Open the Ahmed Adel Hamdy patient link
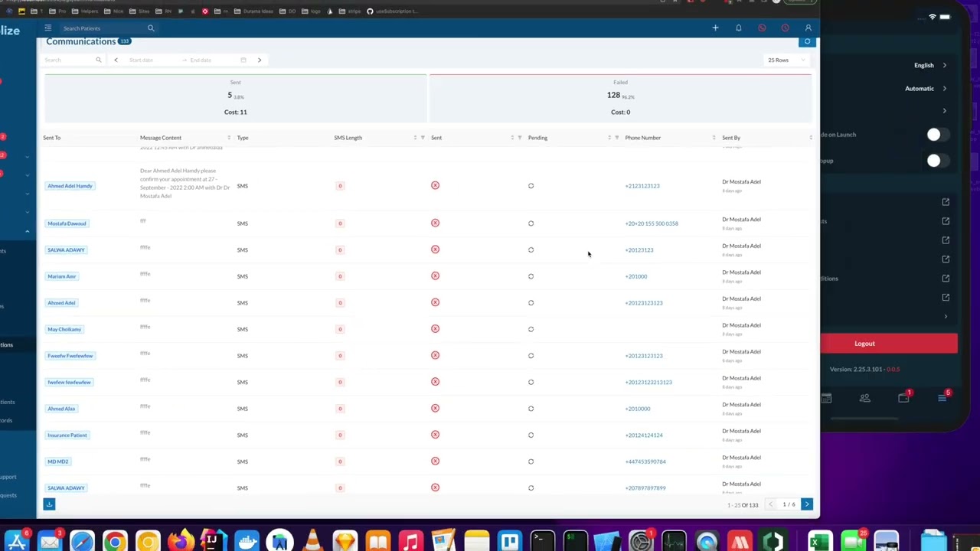The height and width of the screenshot is (551, 980). pos(70,186)
